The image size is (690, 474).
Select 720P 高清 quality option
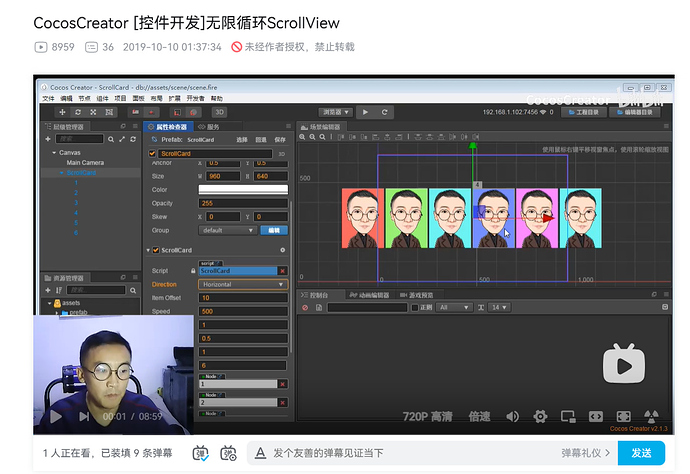pyautogui.click(x=427, y=416)
